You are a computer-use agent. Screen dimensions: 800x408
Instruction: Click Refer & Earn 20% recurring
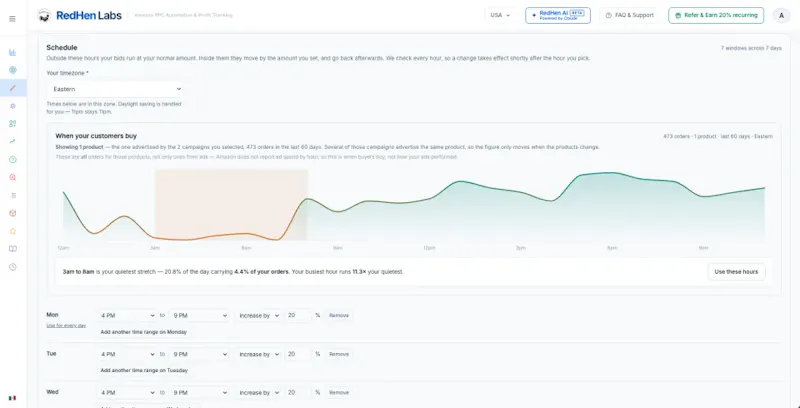point(716,15)
